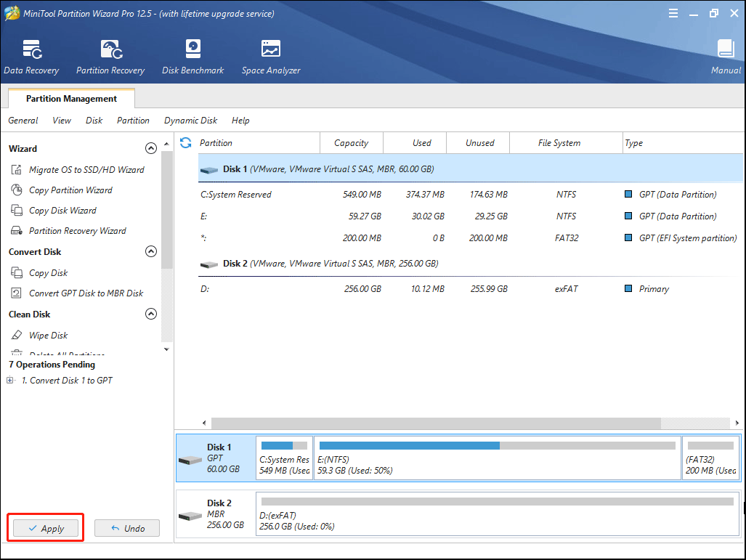Sort by Used column header
The height and width of the screenshot is (560, 746).
[414, 143]
